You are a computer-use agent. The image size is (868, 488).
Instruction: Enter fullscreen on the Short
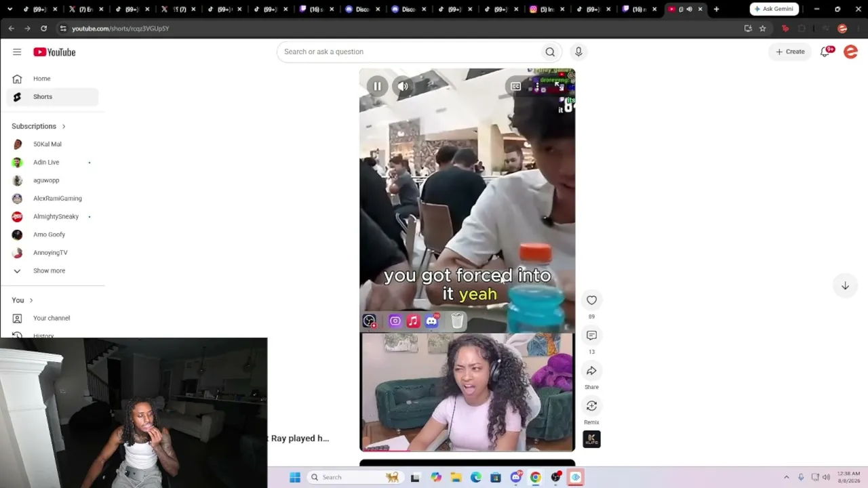pos(559,86)
